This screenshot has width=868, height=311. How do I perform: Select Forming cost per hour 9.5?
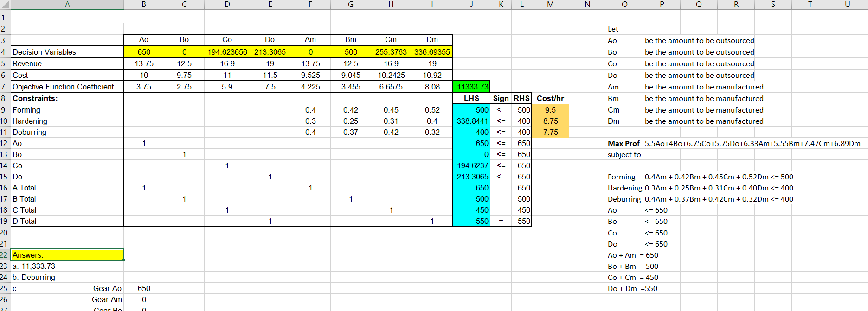[x=550, y=110]
